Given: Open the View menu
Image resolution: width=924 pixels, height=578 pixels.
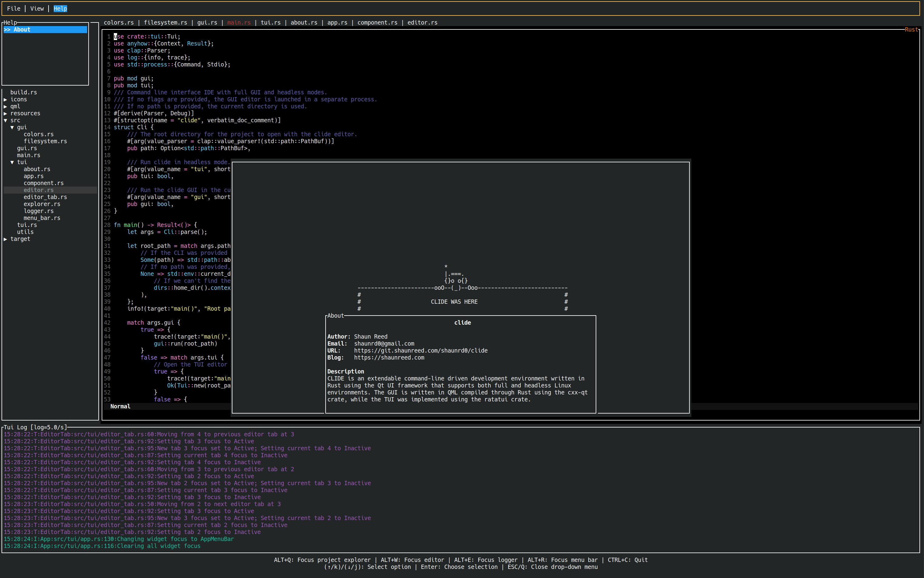Looking at the screenshot, I should pos(37,8).
